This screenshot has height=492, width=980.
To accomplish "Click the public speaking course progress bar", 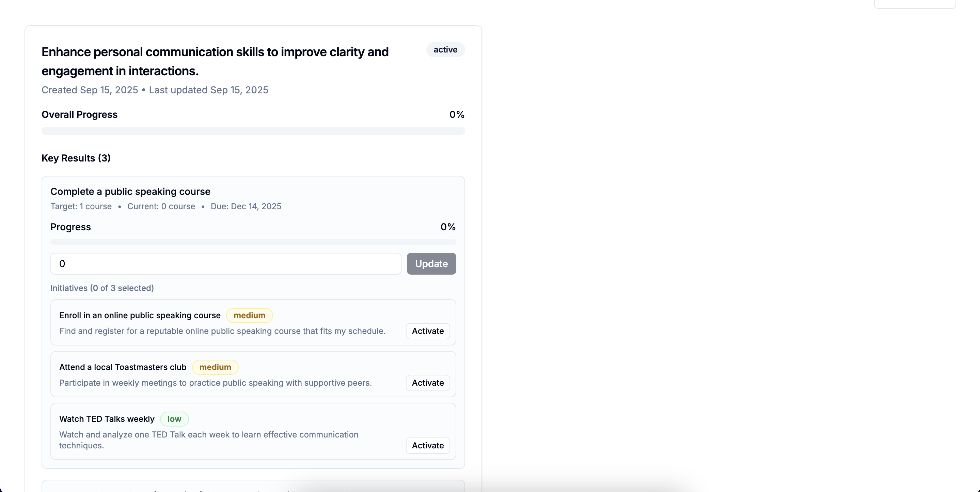I will click(x=253, y=242).
